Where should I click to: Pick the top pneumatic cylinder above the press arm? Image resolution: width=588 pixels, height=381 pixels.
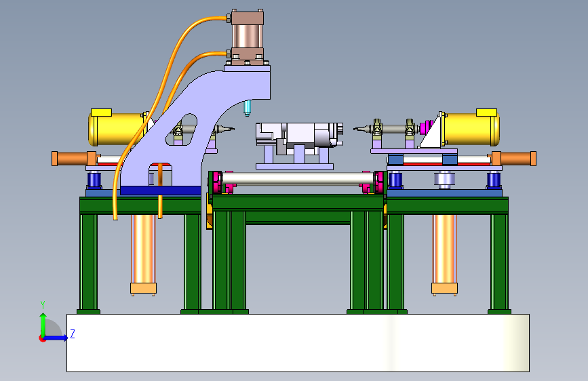point(248,37)
